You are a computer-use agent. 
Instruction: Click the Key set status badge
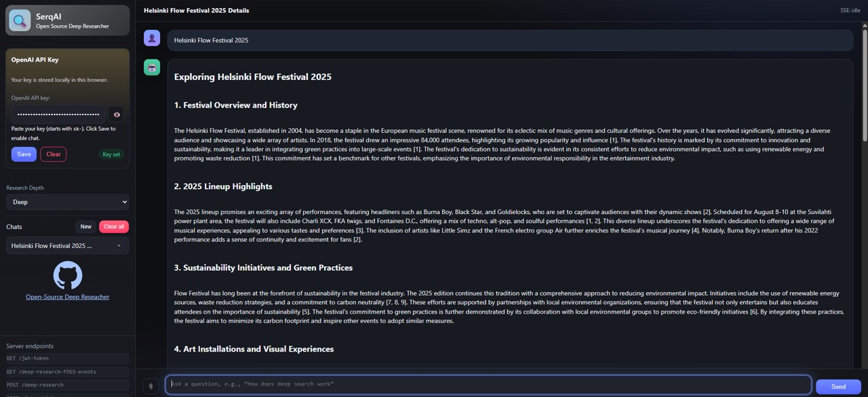(x=111, y=154)
